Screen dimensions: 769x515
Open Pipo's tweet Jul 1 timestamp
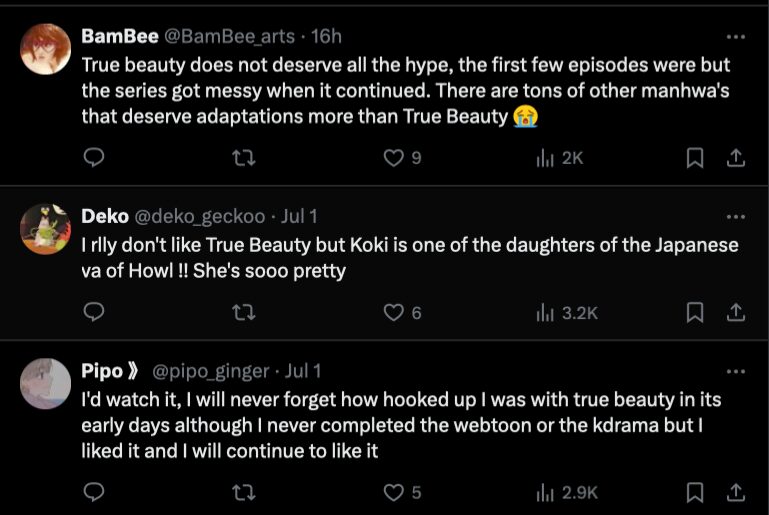[x=303, y=371]
